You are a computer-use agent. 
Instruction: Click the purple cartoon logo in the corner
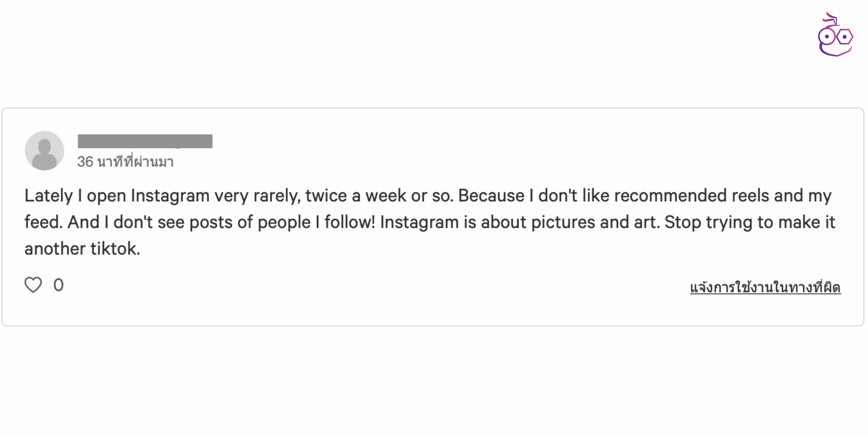[835, 35]
